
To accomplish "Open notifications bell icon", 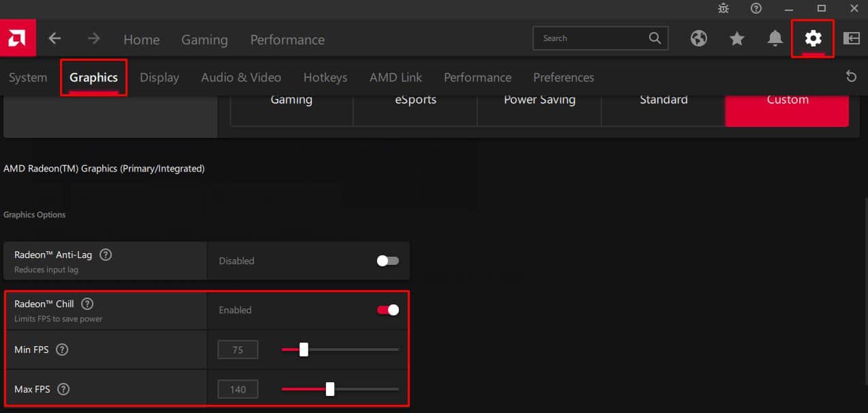I will pyautogui.click(x=775, y=38).
